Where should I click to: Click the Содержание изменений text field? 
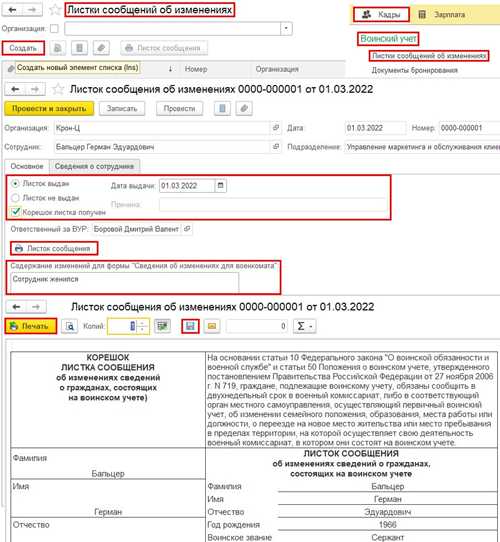124,282
